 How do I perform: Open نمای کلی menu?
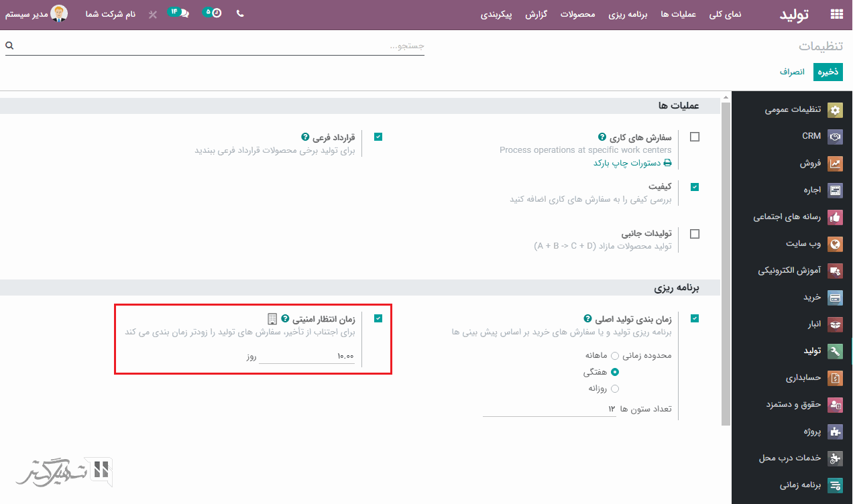tap(725, 14)
